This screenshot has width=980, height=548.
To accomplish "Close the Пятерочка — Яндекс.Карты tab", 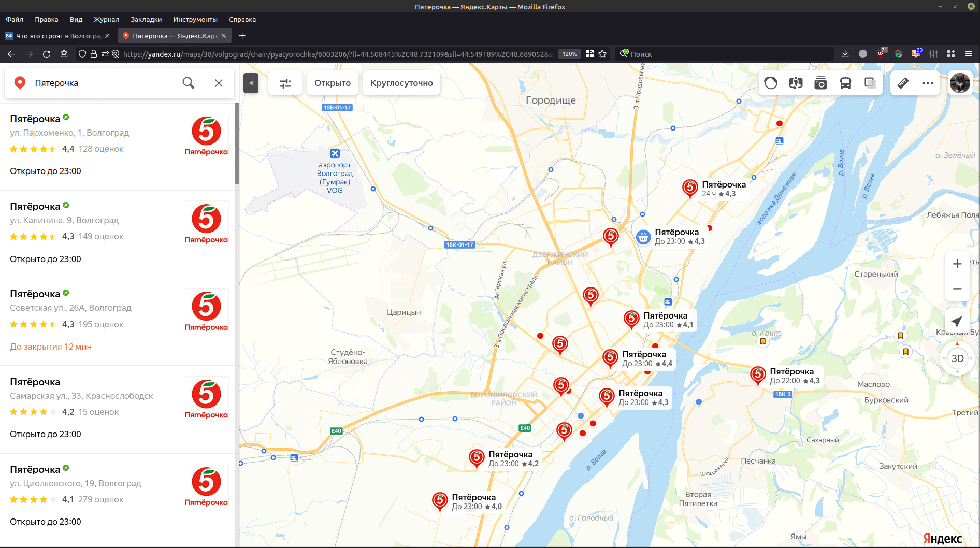I will tap(224, 36).
